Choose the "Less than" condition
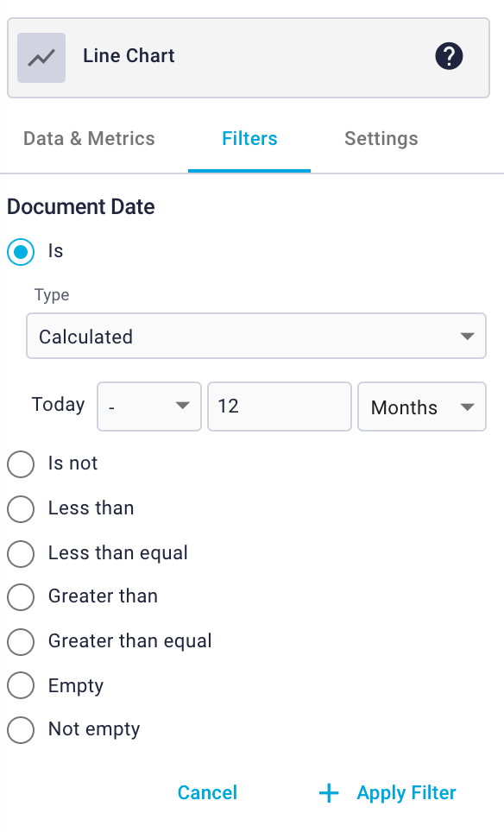 tap(21, 509)
